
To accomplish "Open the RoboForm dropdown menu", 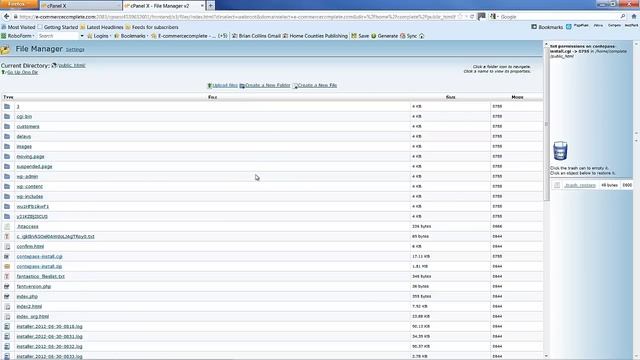I will [x=18, y=36].
